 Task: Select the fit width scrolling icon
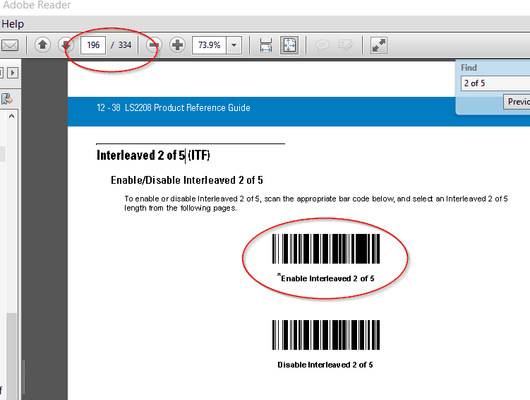tap(266, 45)
